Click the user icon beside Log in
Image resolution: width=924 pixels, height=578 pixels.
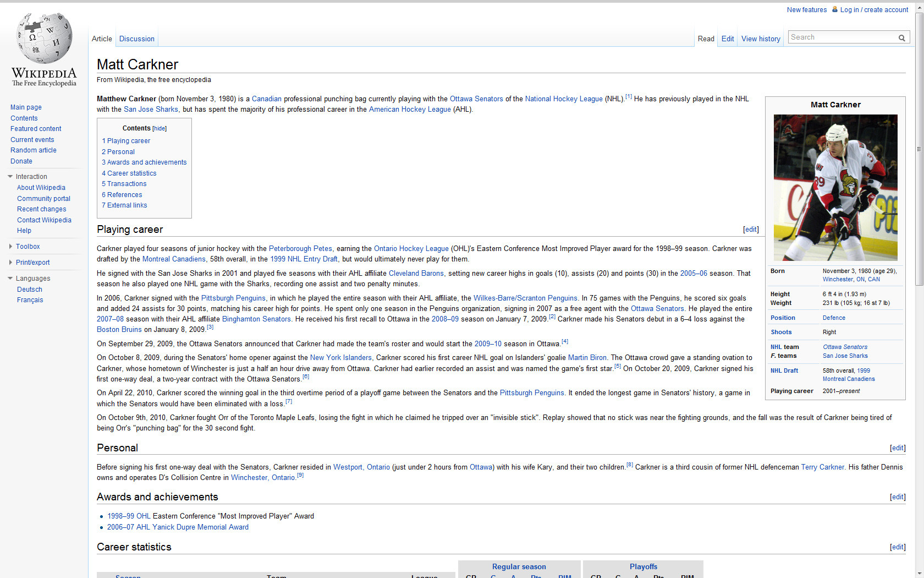click(835, 9)
